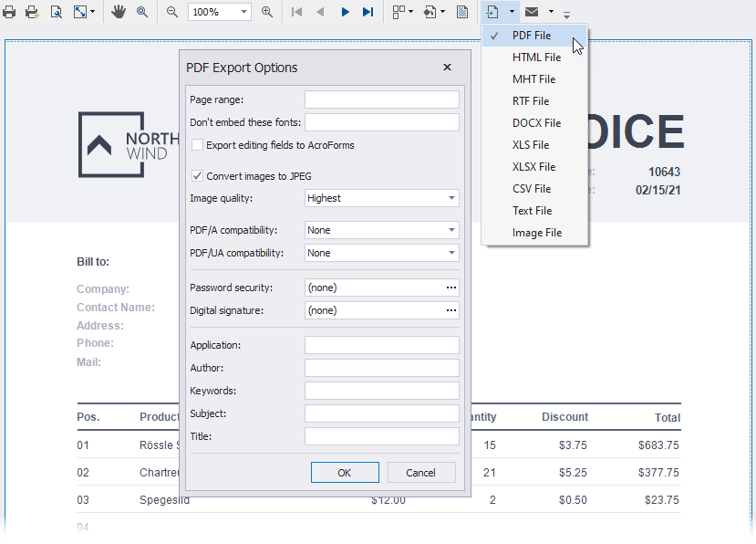Click the Quick Print icon

click(x=32, y=12)
